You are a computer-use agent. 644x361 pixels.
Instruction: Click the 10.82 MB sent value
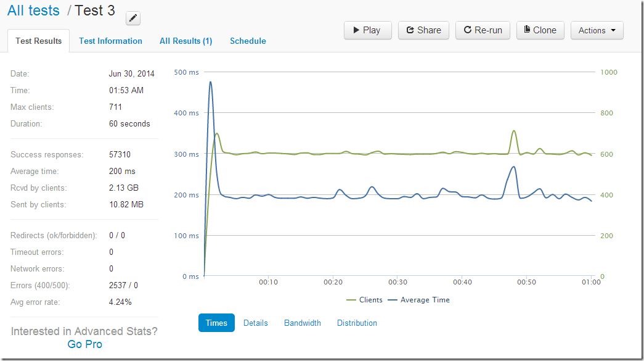pos(126,204)
